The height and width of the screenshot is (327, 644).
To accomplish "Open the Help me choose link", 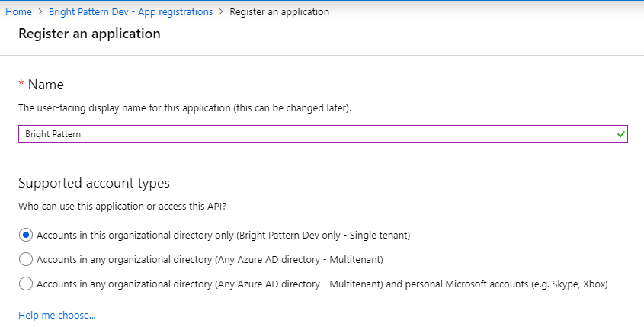I will pyautogui.click(x=57, y=315).
